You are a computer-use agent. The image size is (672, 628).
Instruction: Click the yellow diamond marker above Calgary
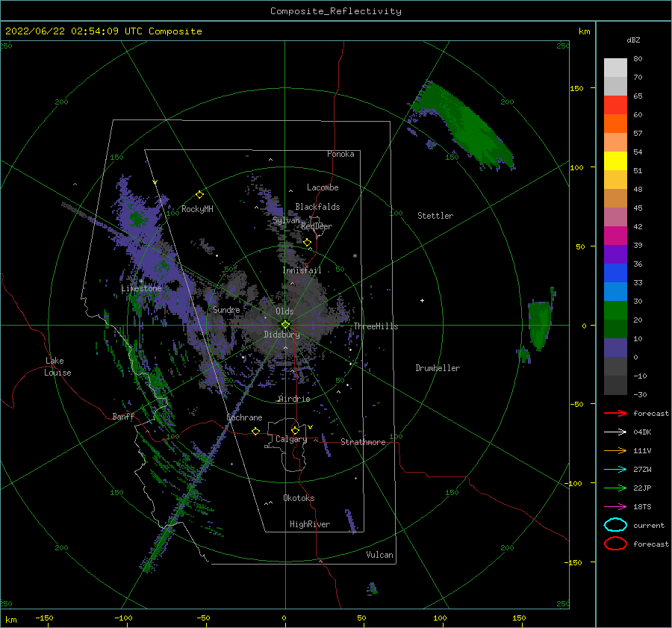click(x=295, y=430)
